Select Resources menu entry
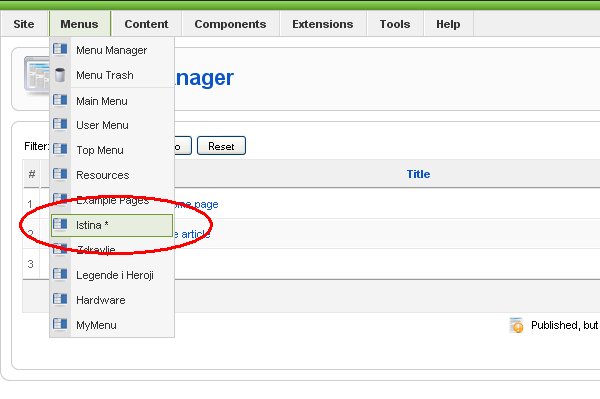This screenshot has height=399, width=600. point(112,175)
